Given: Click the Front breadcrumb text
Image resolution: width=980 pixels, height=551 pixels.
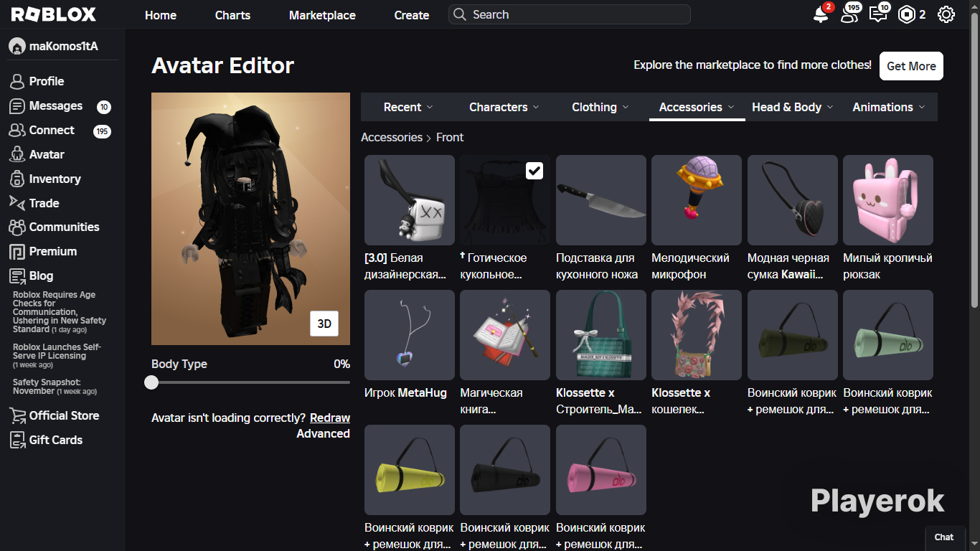Looking at the screenshot, I should 450,137.
